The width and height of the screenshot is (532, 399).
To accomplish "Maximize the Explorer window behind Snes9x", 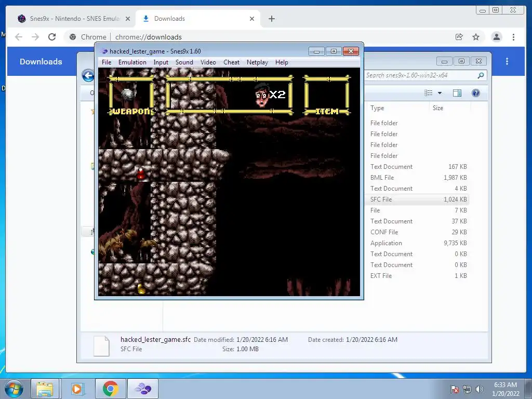I will tap(461, 61).
